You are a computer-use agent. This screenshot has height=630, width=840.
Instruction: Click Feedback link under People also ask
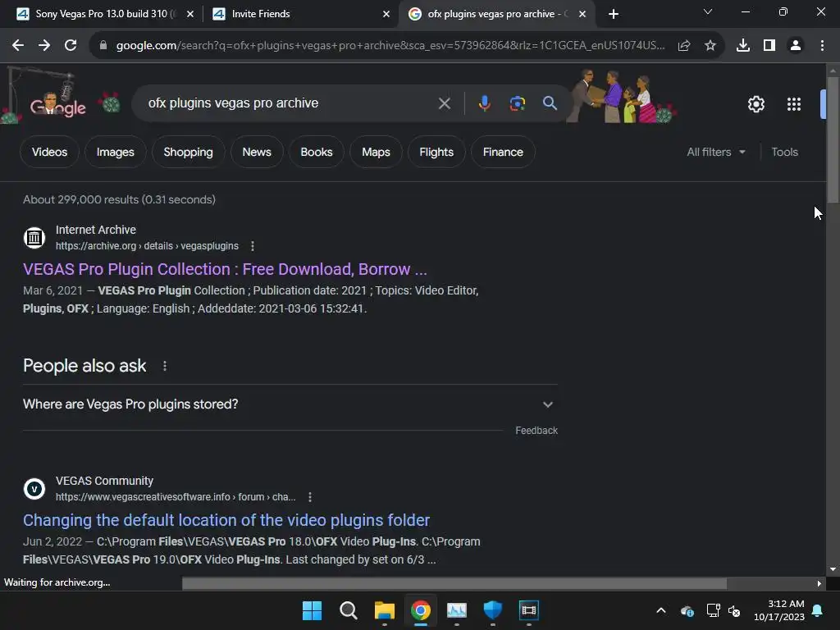(x=536, y=431)
